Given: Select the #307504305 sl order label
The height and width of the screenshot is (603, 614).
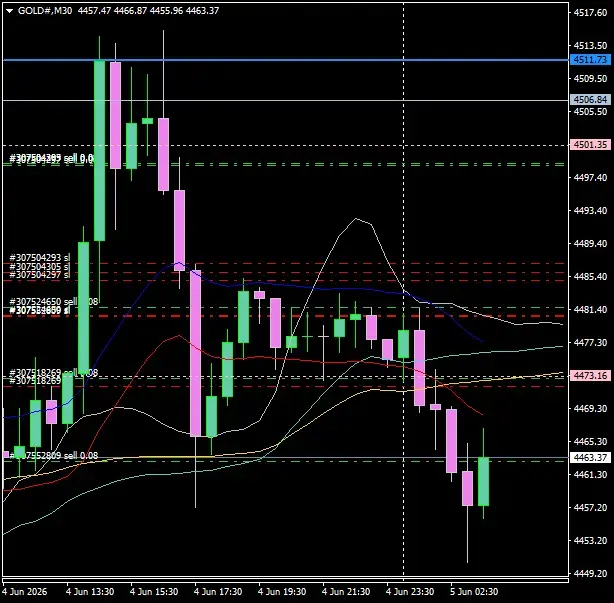Looking at the screenshot, I should pyautogui.click(x=40, y=266).
